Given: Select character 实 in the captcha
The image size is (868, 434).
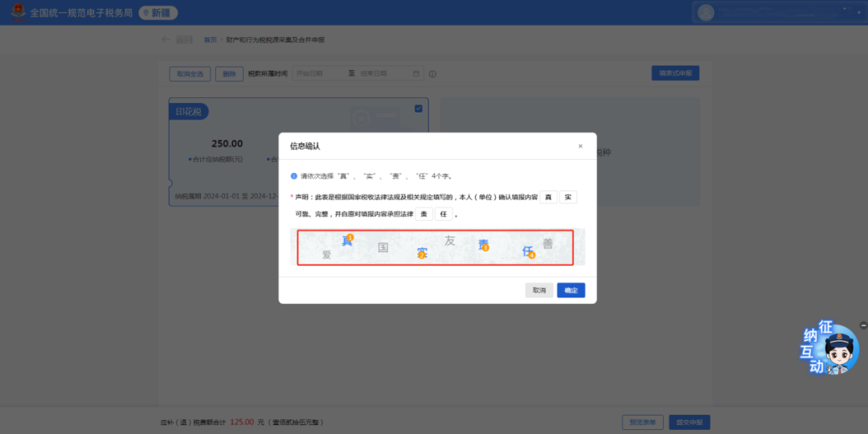Looking at the screenshot, I should [x=422, y=253].
